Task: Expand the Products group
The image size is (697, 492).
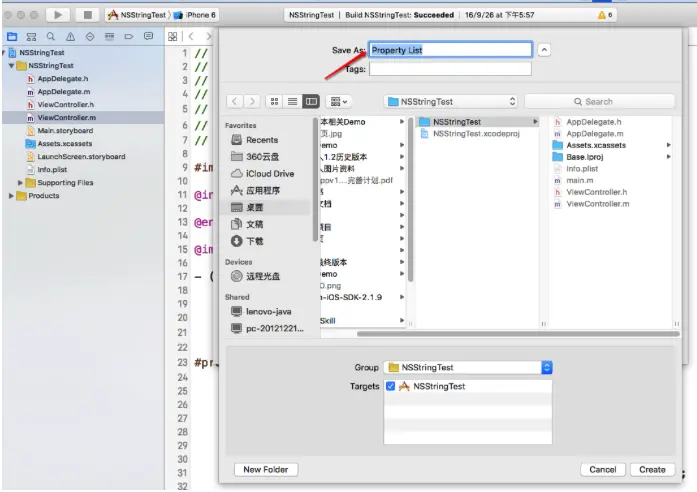Action: [11, 196]
